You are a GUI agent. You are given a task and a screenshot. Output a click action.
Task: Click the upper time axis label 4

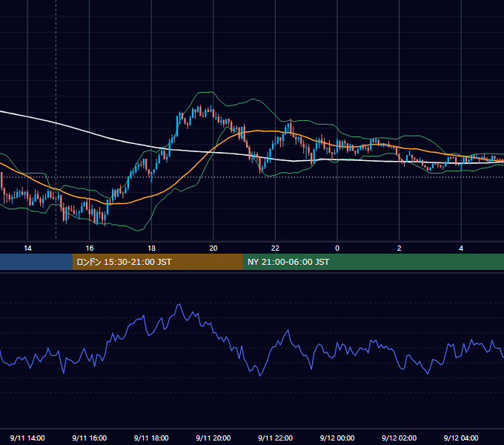[461, 248]
